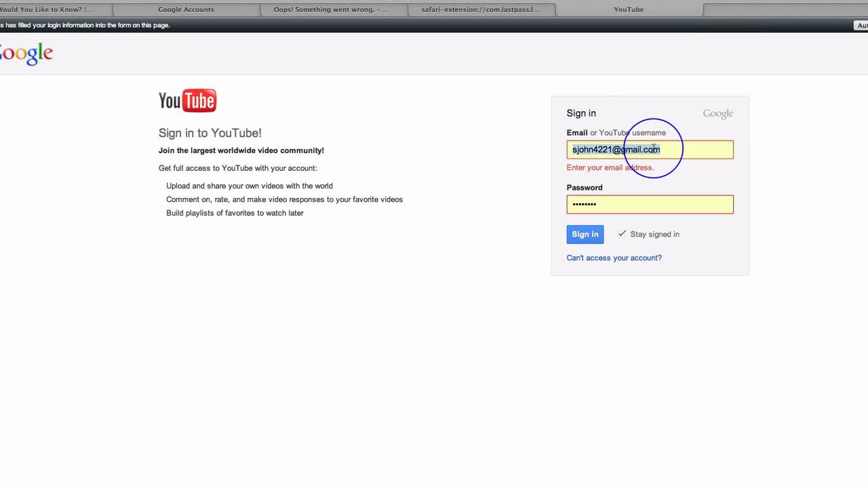This screenshot has width=868, height=488.
Task: Open the 'Would You Like to Know?' tab
Action: tap(56, 9)
